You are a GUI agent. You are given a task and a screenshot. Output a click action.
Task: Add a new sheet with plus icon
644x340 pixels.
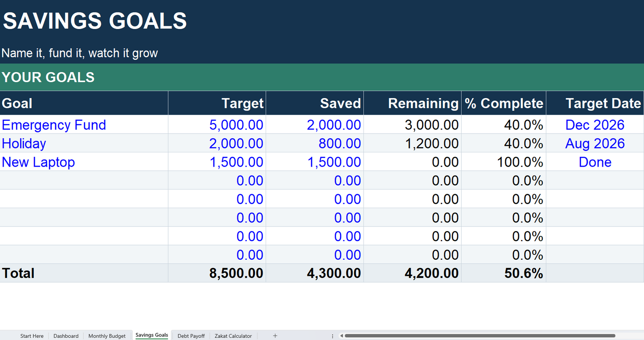tap(275, 336)
